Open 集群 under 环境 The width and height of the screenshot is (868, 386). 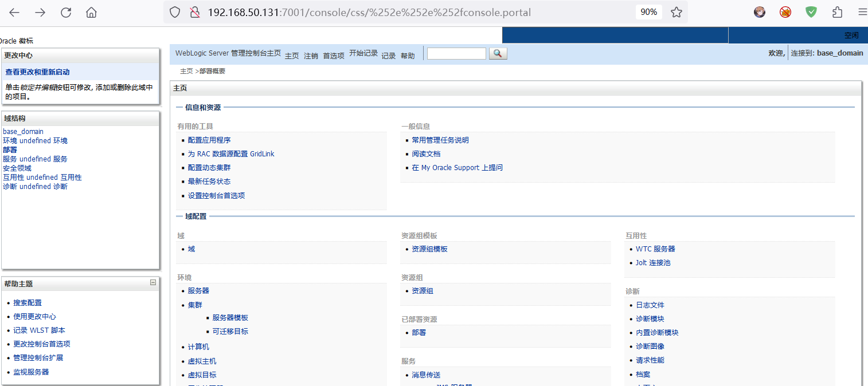click(x=195, y=305)
